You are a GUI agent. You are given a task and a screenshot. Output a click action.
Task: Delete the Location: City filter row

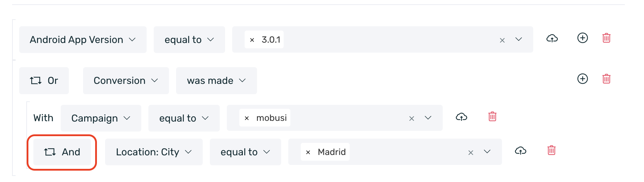pos(551,151)
